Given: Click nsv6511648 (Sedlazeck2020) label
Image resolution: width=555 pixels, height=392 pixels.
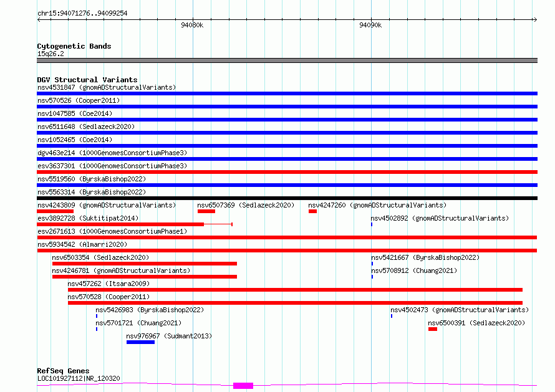Looking at the screenshot, I should pos(86,127).
